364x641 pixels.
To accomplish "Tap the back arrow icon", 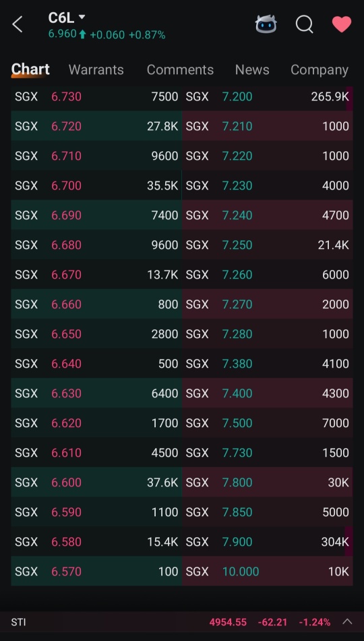I will 18,24.
